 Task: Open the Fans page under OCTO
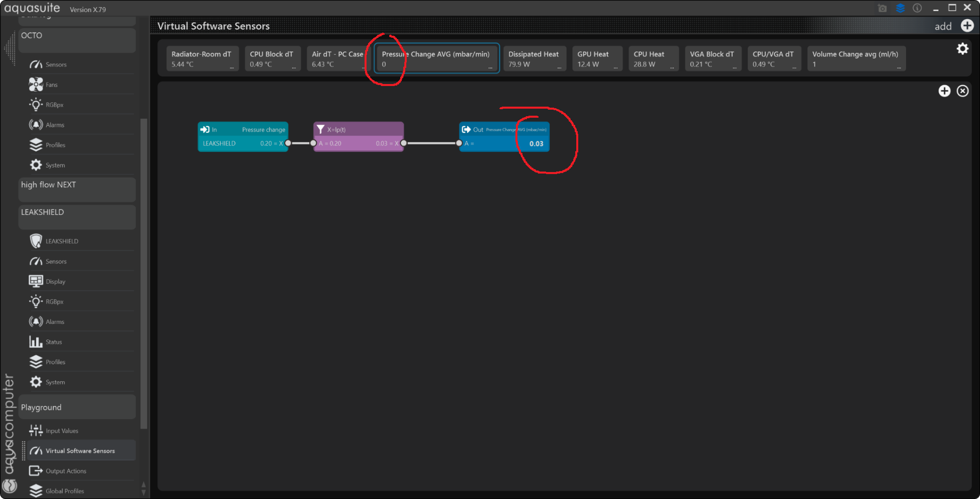81,85
